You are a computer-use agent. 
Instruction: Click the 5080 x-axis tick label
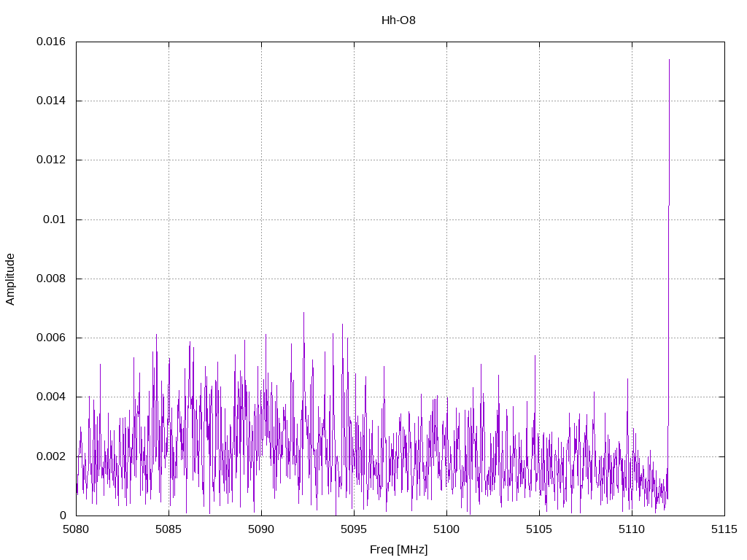76,529
